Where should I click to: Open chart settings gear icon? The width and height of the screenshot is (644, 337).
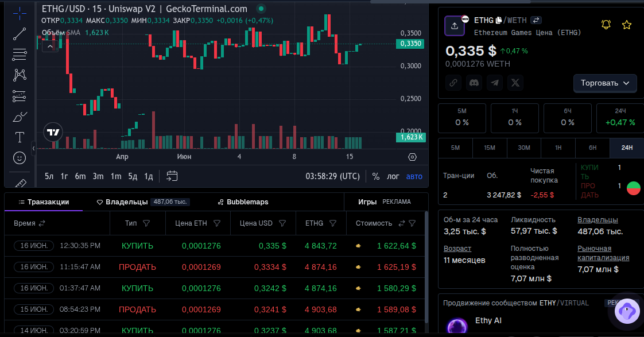(412, 157)
